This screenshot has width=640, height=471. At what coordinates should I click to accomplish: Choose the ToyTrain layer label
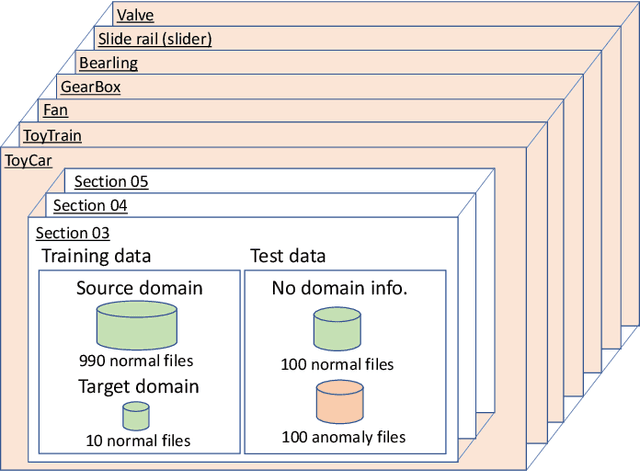click(52, 135)
